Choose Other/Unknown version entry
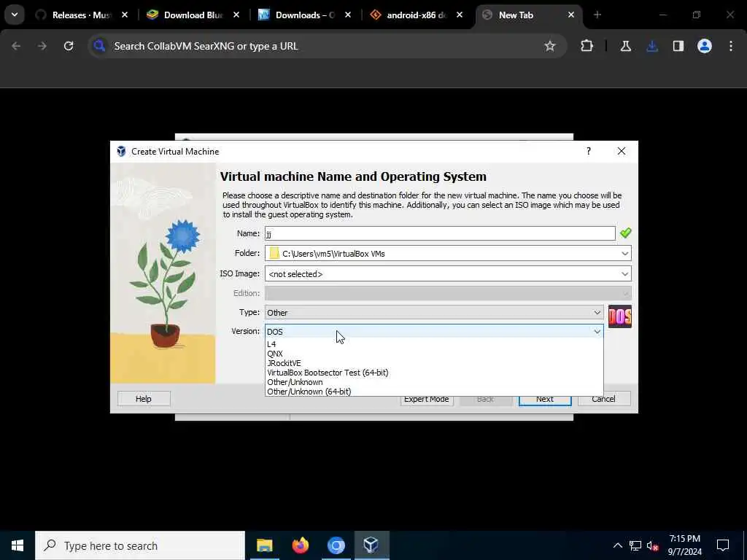 coord(434,382)
